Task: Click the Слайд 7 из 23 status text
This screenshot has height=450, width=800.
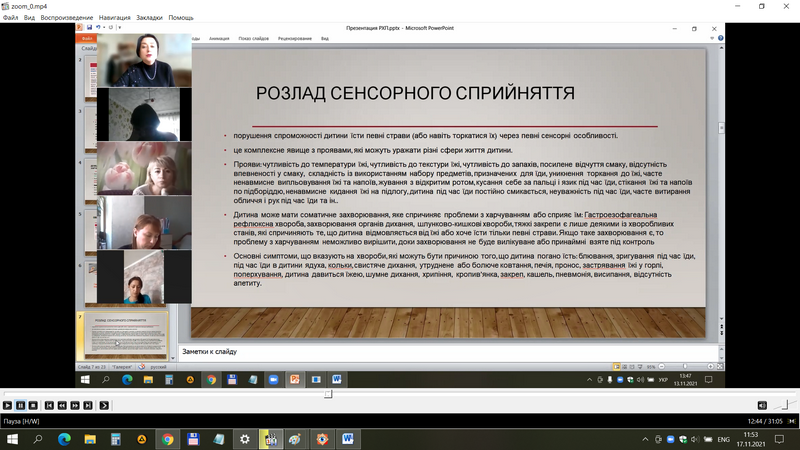Action: point(91,367)
